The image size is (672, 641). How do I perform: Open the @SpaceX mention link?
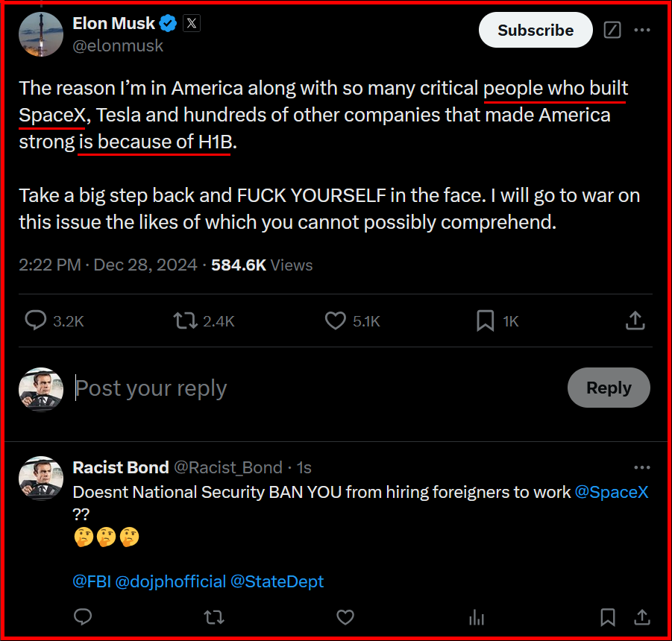(612, 493)
